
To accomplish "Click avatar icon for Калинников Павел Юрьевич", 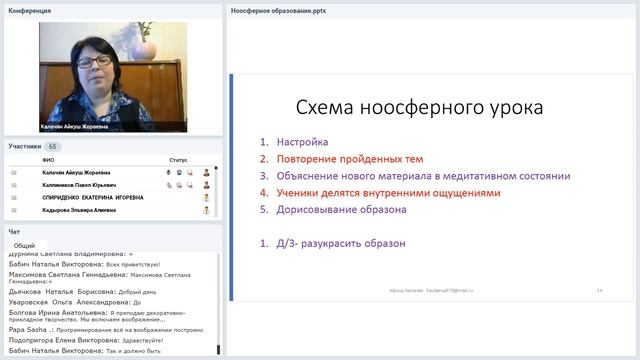I will [207, 185].
